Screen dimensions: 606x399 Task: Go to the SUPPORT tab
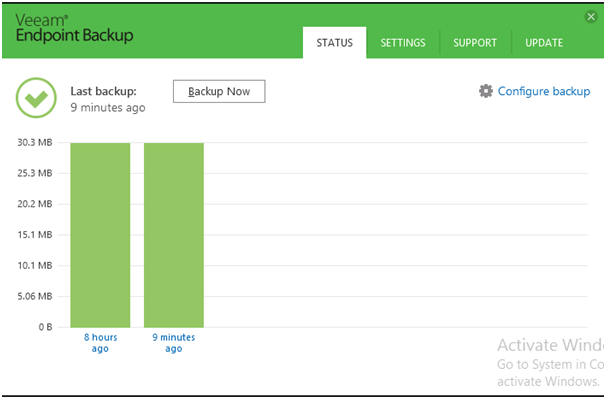click(475, 43)
